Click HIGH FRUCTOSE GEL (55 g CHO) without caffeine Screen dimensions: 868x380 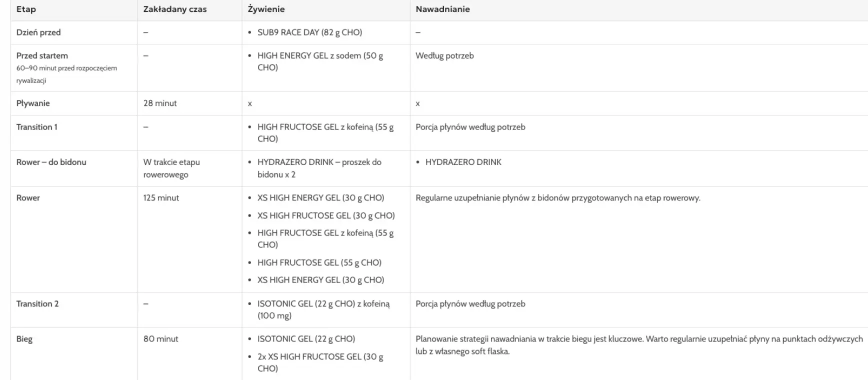[x=319, y=262]
